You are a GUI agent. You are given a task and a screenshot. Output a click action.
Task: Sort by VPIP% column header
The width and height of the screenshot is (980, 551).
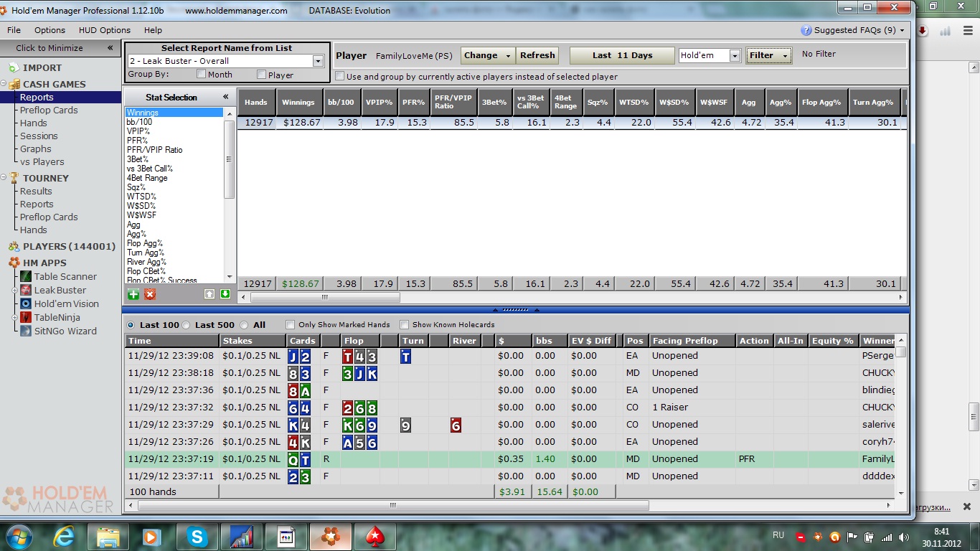[x=379, y=102]
